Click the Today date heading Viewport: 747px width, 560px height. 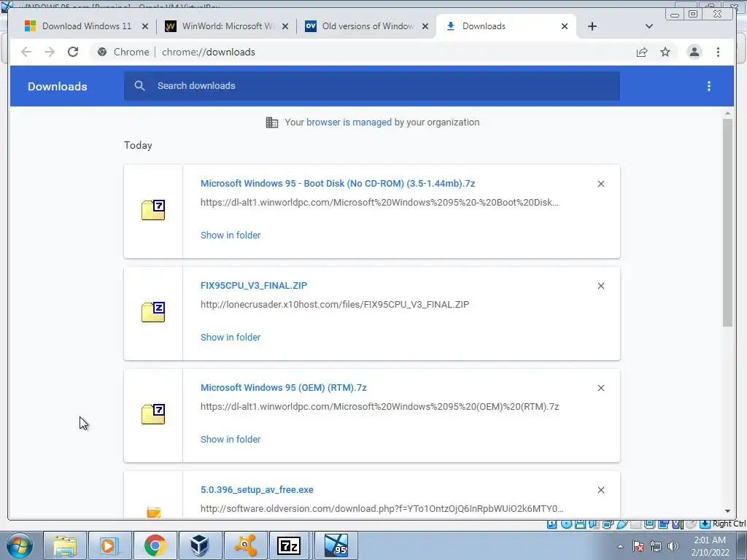tap(138, 145)
